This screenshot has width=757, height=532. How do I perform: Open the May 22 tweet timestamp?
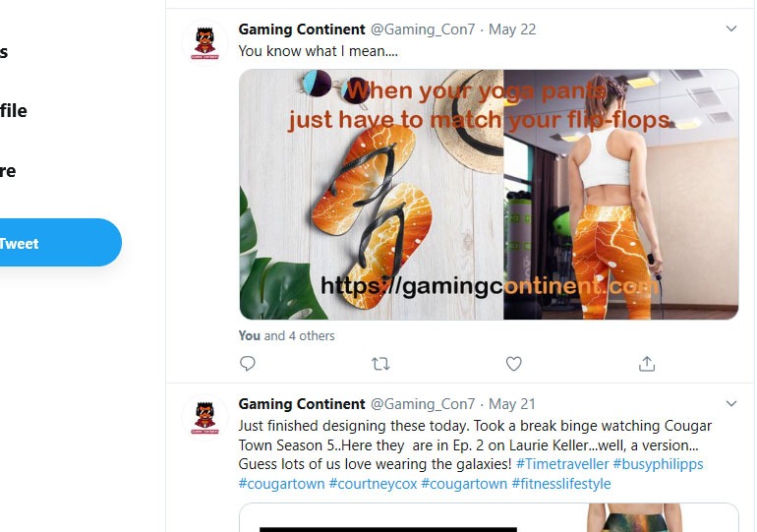coord(512,30)
